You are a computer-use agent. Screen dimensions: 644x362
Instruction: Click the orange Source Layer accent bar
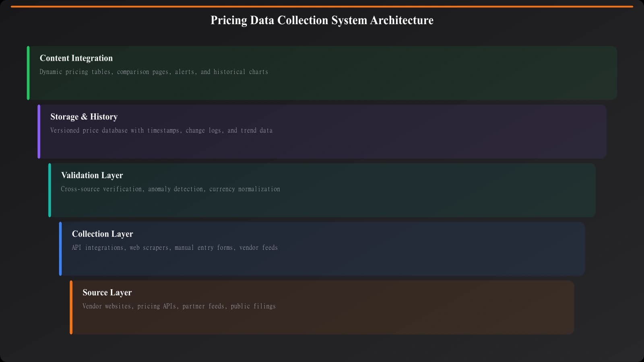[72, 307]
